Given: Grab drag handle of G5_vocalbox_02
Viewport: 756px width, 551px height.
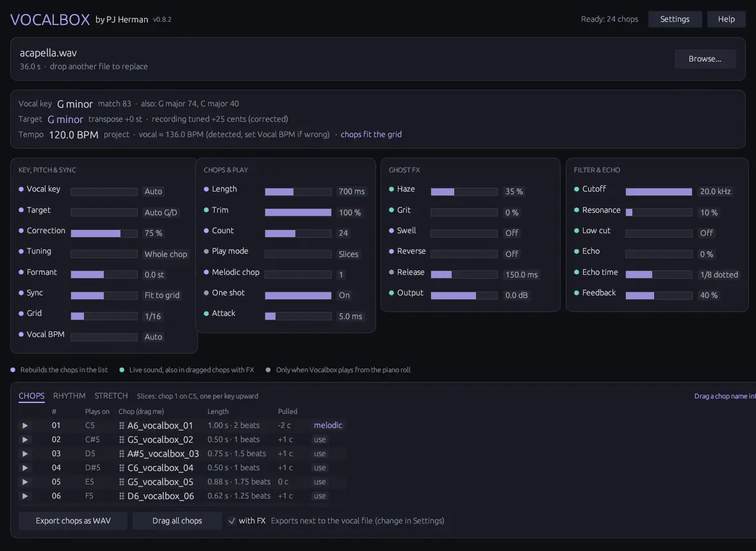Looking at the screenshot, I should tap(122, 440).
